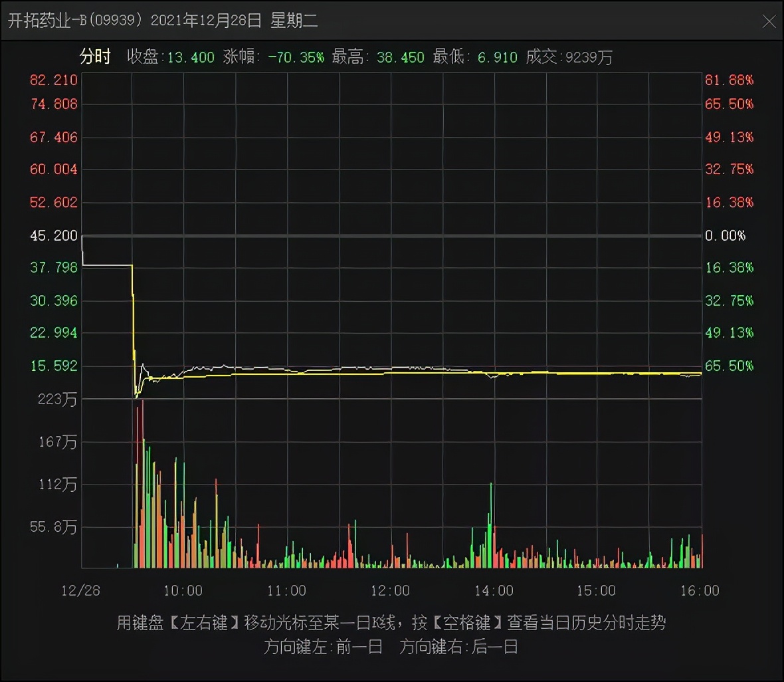Select the 12/28 date marker on axis
The image size is (784, 682).
82,590
